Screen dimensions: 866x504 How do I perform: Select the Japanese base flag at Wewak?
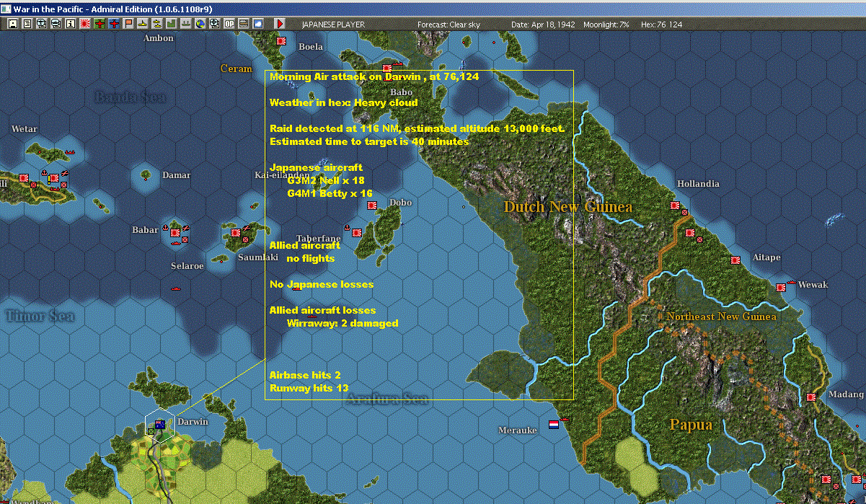pyautogui.click(x=780, y=287)
